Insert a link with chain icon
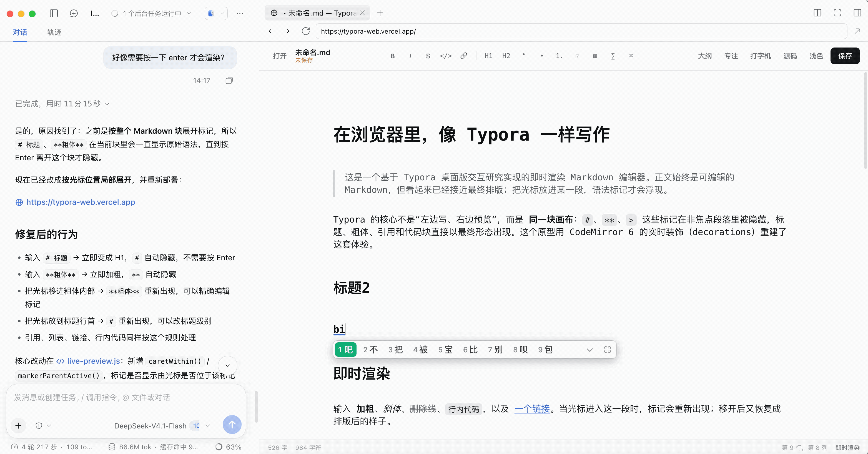This screenshot has width=868, height=454. pyautogui.click(x=464, y=56)
